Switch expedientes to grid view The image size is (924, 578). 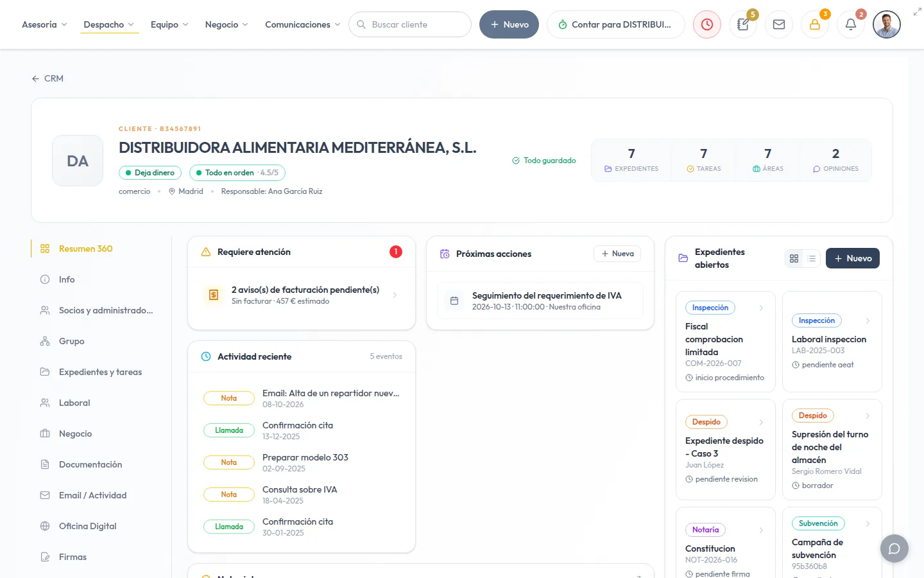pyautogui.click(x=794, y=258)
